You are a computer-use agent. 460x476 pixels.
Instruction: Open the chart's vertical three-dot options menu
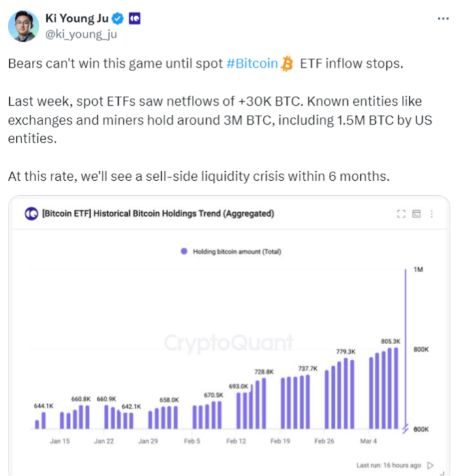coord(431,214)
